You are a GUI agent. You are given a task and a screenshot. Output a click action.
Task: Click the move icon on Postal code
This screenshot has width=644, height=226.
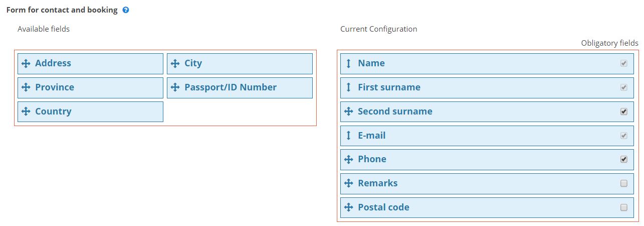[349, 207]
